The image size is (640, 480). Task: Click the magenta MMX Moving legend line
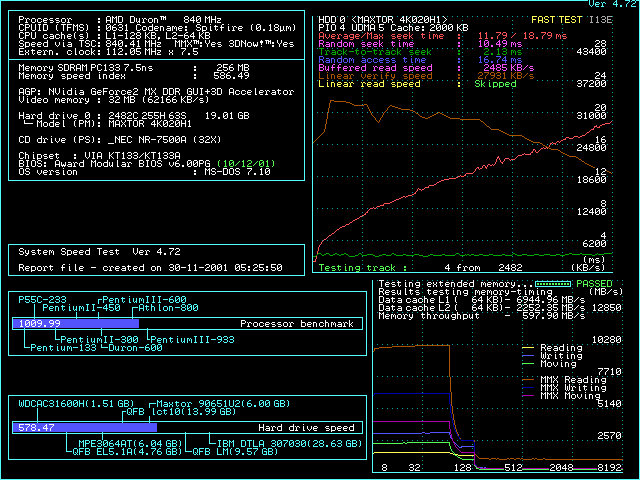pyautogui.click(x=528, y=396)
